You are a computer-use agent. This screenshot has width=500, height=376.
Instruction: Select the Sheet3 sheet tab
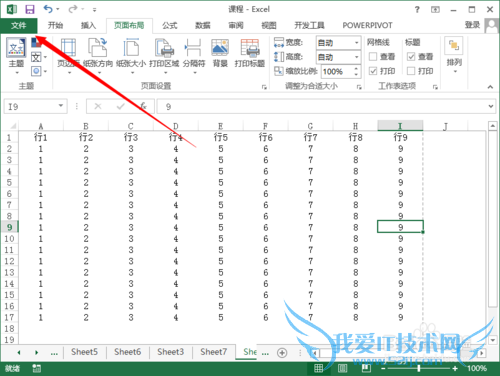point(171,352)
